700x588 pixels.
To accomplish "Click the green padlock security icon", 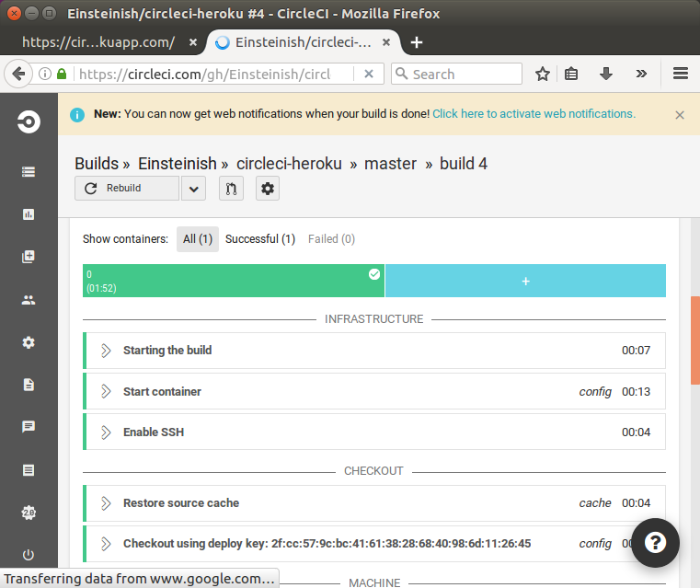I will point(62,74).
